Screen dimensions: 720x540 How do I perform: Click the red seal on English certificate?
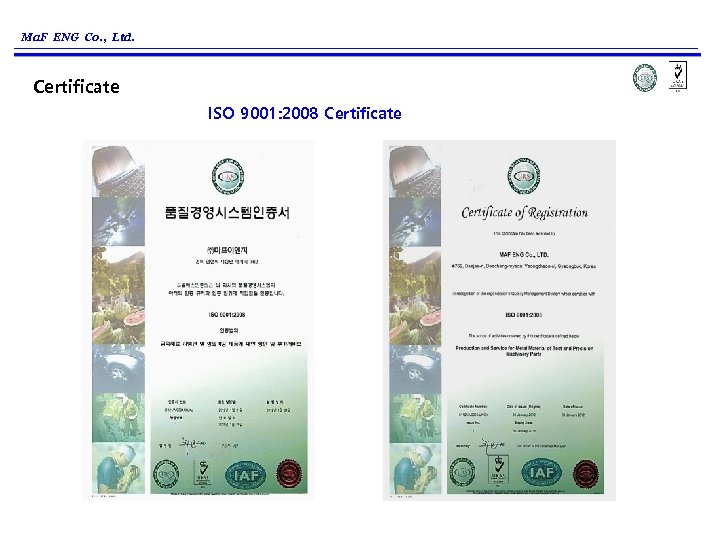[x=586, y=473]
